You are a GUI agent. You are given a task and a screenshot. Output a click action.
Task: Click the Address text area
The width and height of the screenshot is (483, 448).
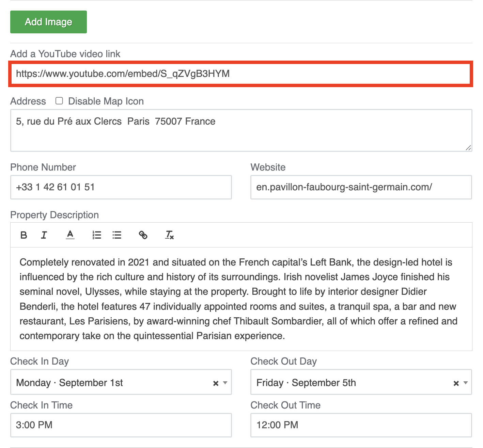point(241,130)
